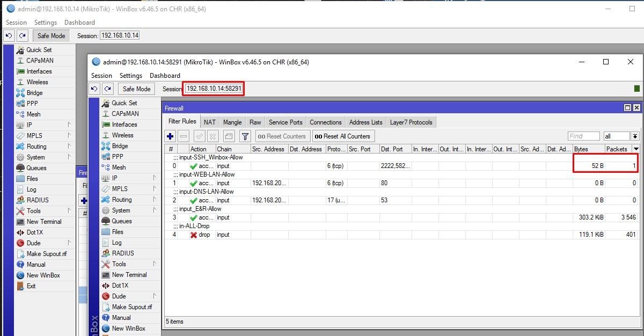Click the Reset Counters button

pyautogui.click(x=283, y=136)
